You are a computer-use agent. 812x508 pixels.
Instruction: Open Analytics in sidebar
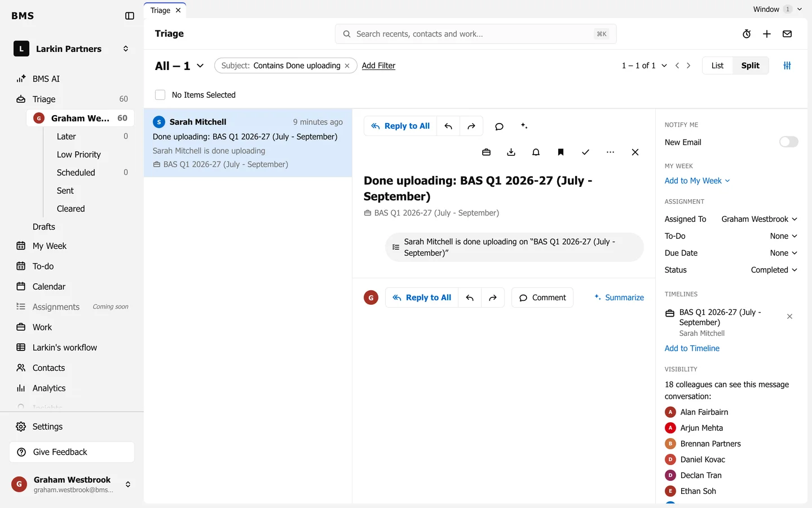coord(72,388)
